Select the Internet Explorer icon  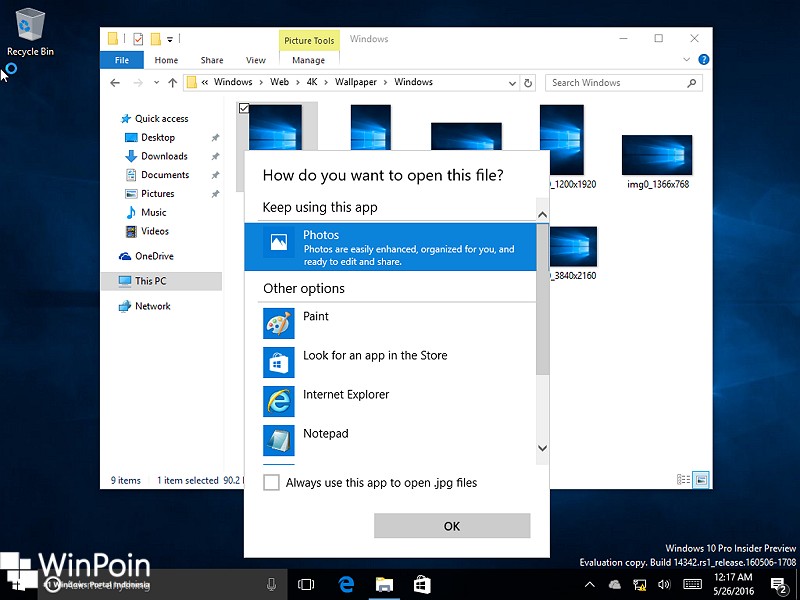click(279, 402)
